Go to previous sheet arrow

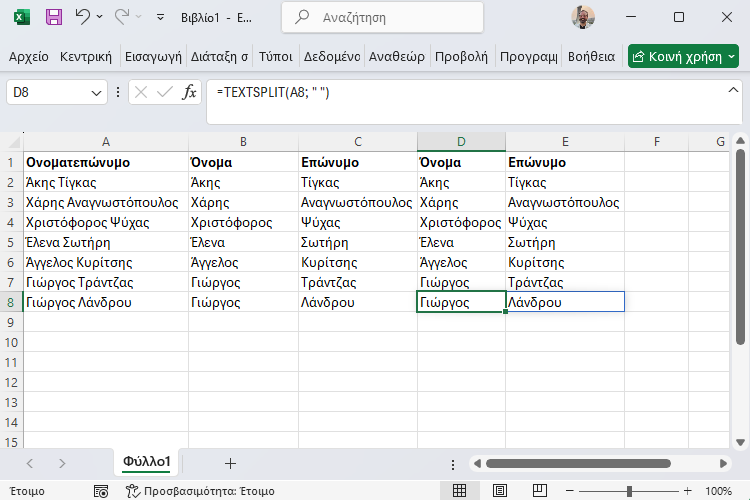pos(30,463)
